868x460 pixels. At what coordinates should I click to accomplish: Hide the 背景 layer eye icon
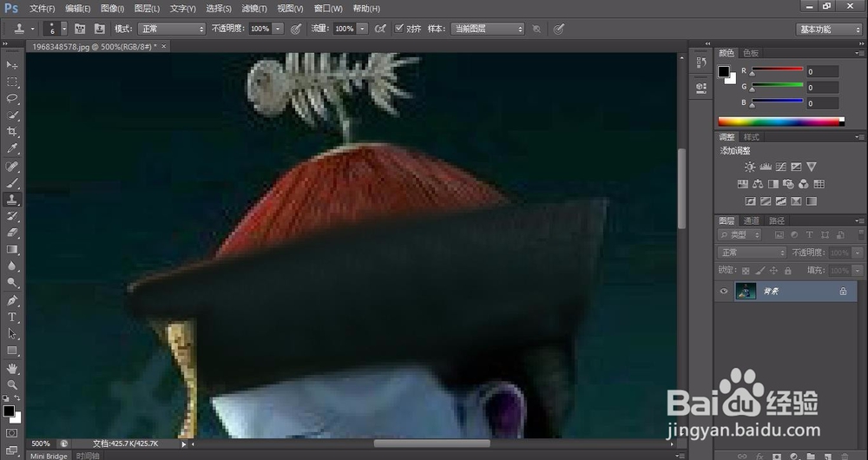pos(724,291)
